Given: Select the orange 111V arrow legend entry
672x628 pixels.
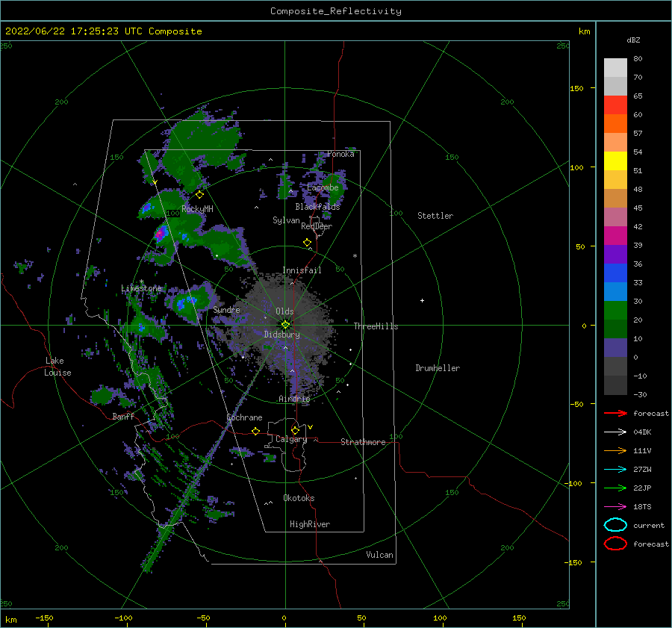Looking at the screenshot, I should pos(615,450).
